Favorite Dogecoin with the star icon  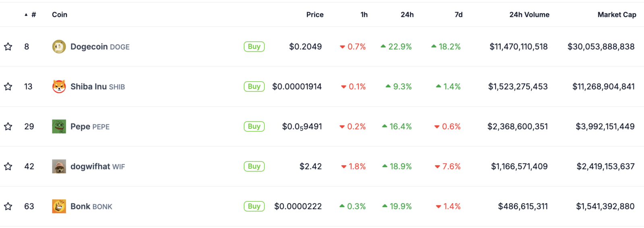[8, 47]
